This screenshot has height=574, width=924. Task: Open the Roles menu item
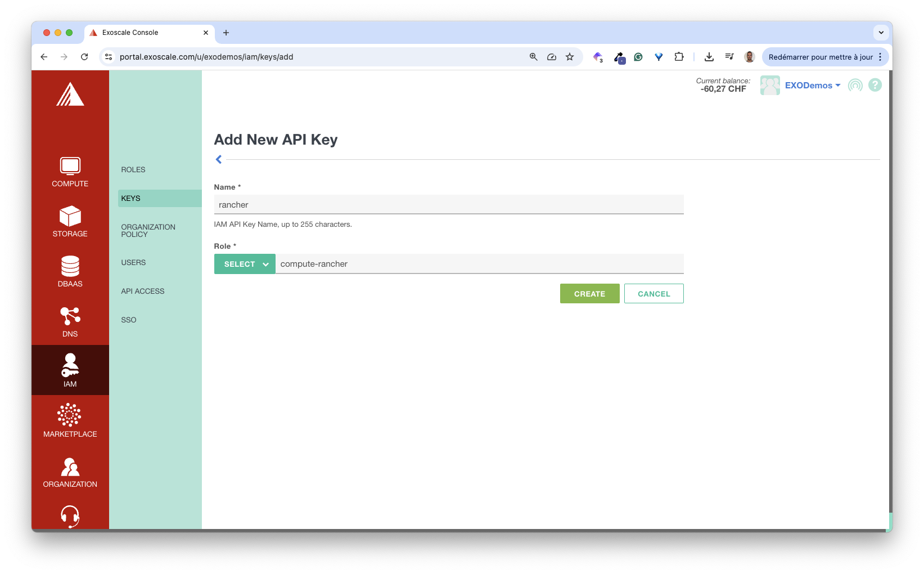(x=133, y=169)
